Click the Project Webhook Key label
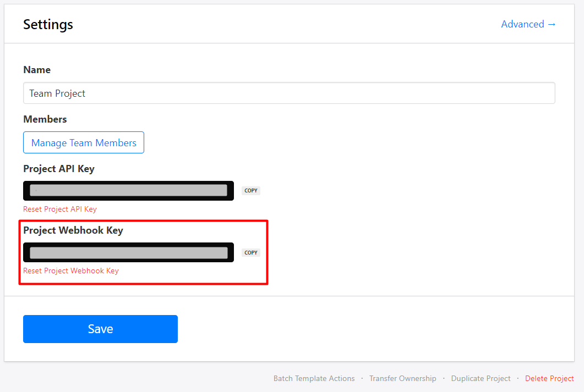Viewport: 584px width, 392px height. click(x=73, y=230)
